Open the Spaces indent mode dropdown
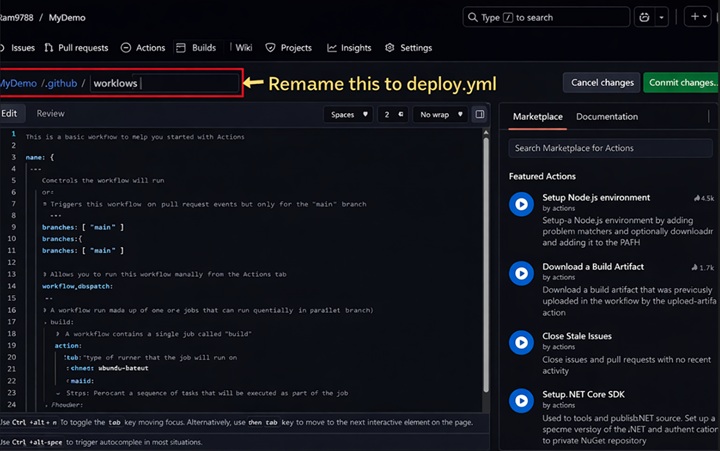 pos(349,114)
